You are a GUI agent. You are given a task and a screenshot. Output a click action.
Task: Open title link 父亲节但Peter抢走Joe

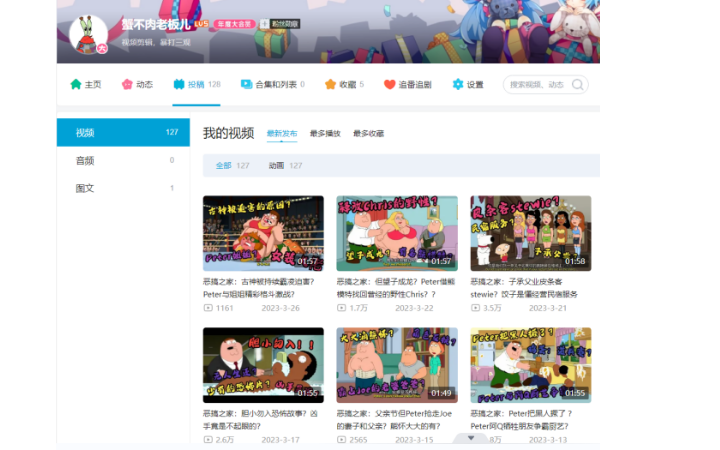pos(394,420)
